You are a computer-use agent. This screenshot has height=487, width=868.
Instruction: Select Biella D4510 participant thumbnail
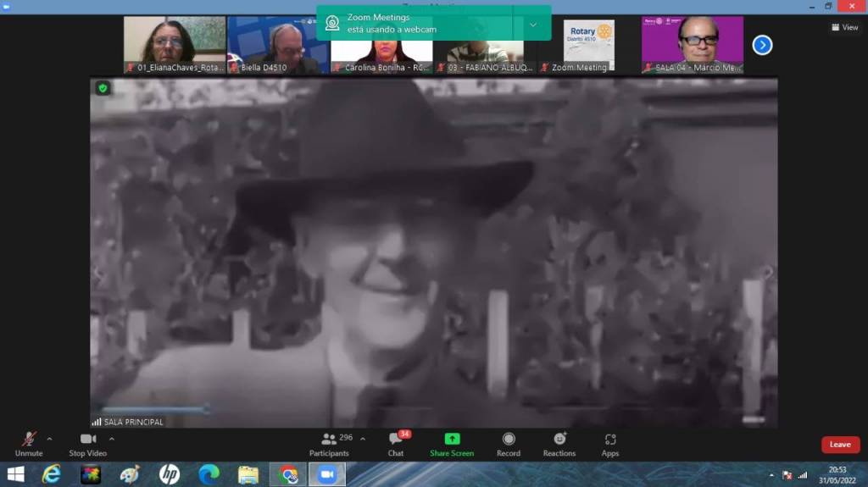click(278, 44)
